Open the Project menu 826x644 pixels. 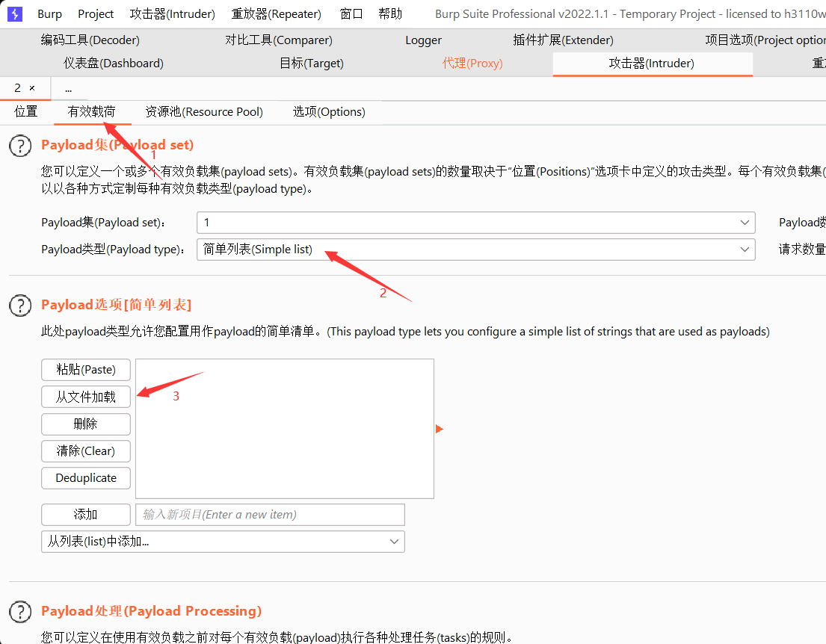96,14
